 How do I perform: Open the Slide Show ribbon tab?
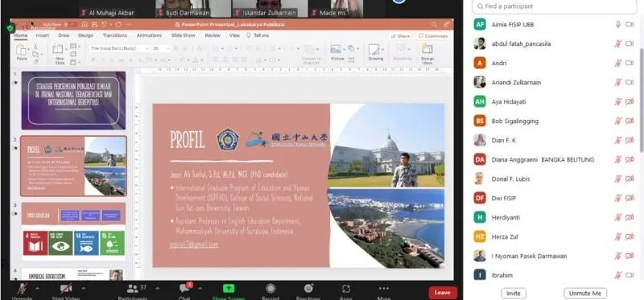point(184,35)
